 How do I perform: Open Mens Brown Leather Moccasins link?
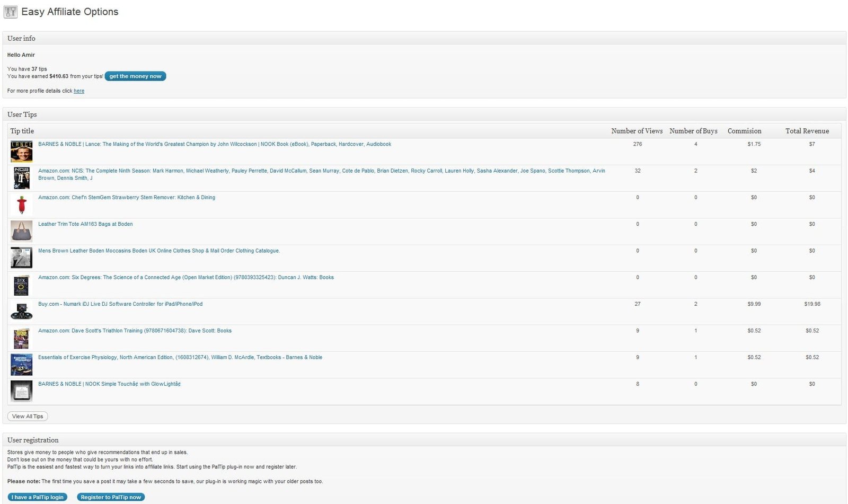158,251
